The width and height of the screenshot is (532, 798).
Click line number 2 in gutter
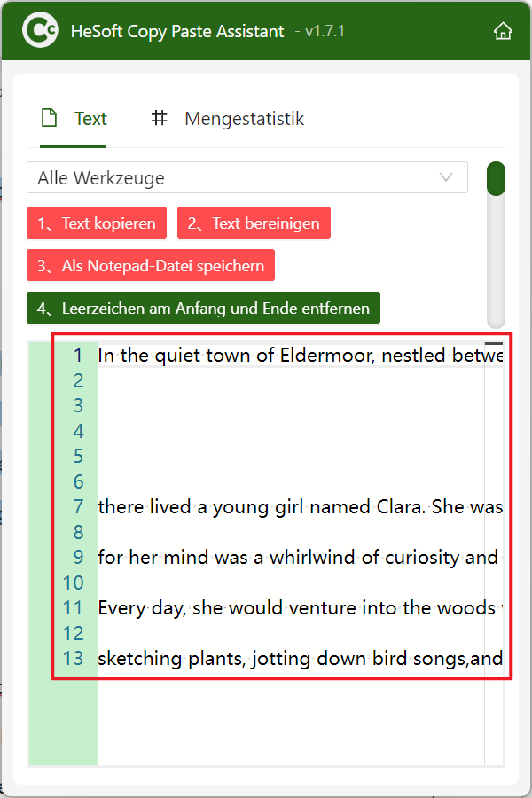[78, 380]
